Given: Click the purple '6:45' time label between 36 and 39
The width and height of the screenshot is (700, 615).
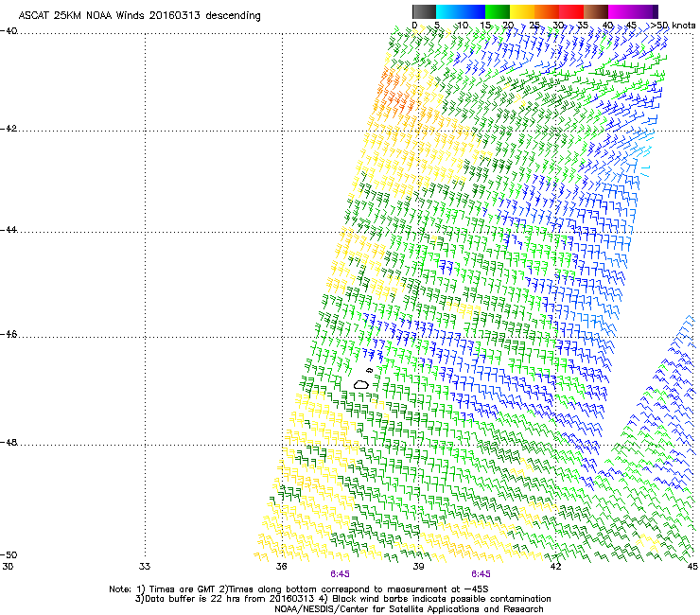Looking at the screenshot, I should [341, 574].
